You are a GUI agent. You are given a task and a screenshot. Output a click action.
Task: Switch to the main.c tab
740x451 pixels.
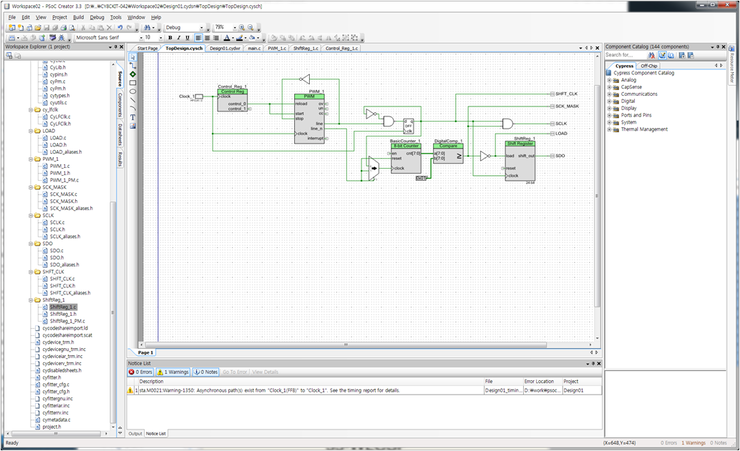click(254, 48)
